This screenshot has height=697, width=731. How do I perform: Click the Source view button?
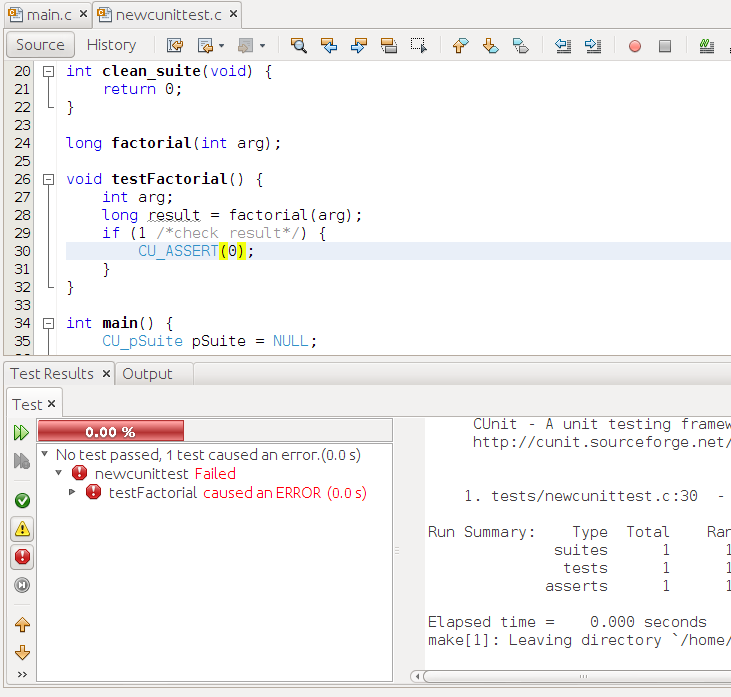[x=40, y=45]
